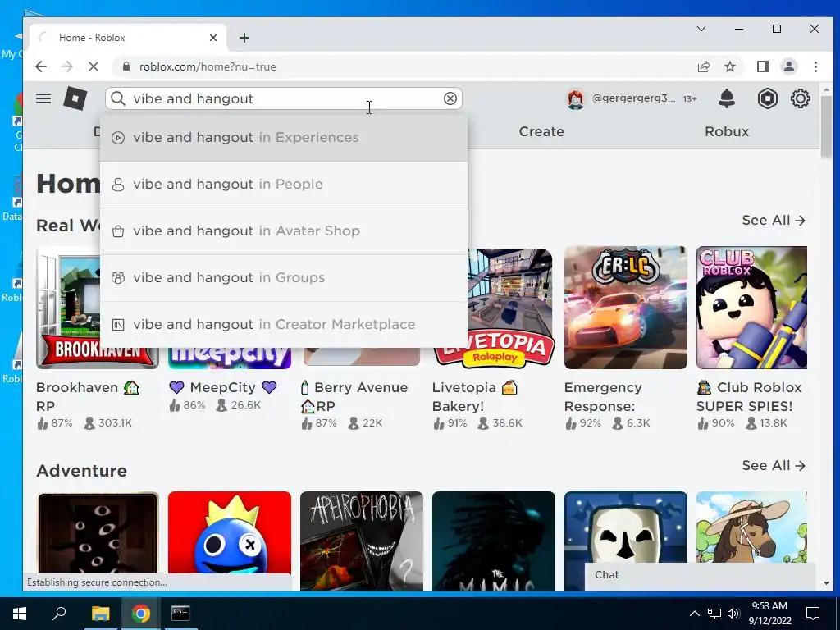Click See All for the Adventure section
This screenshot has width=840, height=630.
(774, 466)
